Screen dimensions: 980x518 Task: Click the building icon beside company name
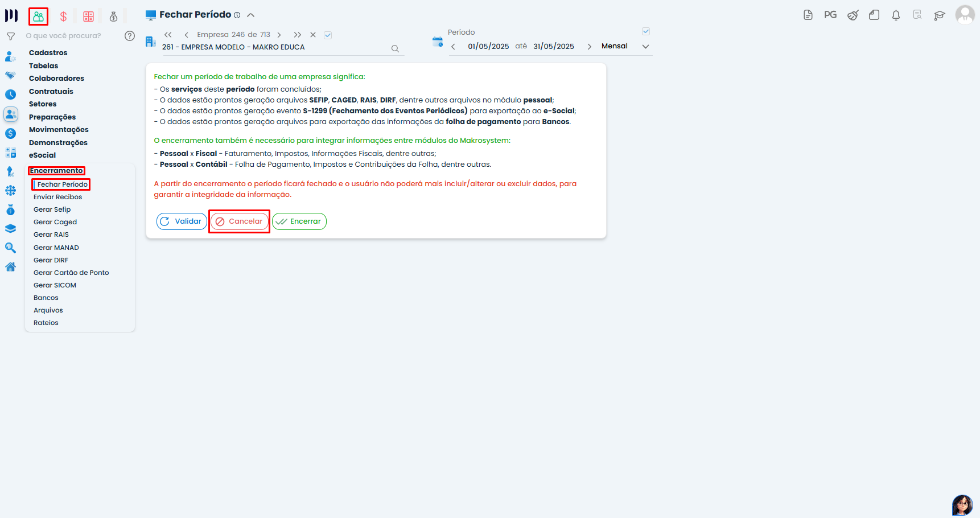point(151,42)
